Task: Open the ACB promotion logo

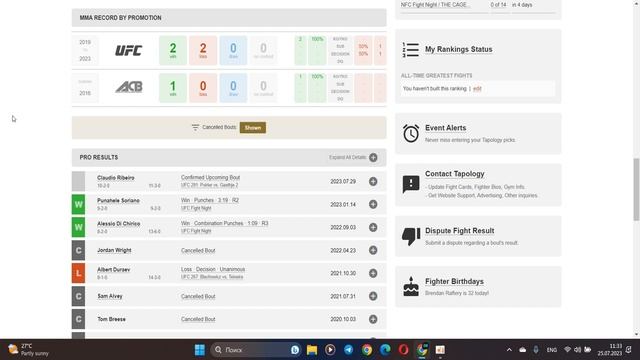Action: tap(129, 87)
